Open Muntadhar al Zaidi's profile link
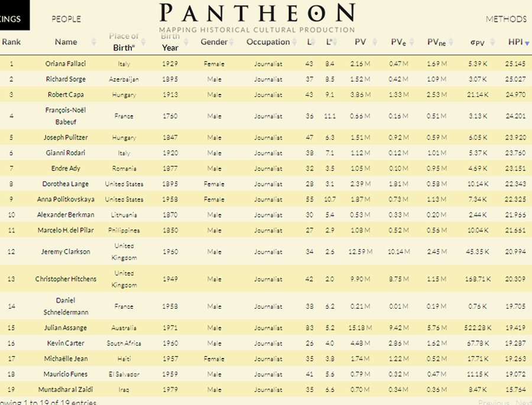The width and height of the screenshot is (532, 405). [66, 390]
